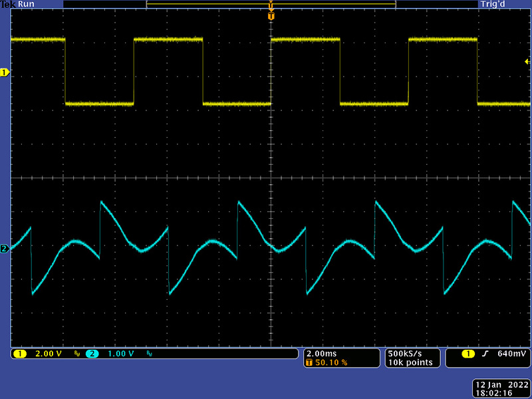
Task: Click the 640mV trigger level readout
Action: point(511,353)
